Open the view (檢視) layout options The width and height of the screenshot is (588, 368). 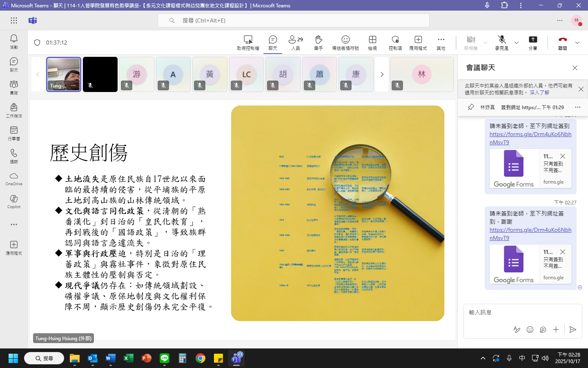coord(372,42)
